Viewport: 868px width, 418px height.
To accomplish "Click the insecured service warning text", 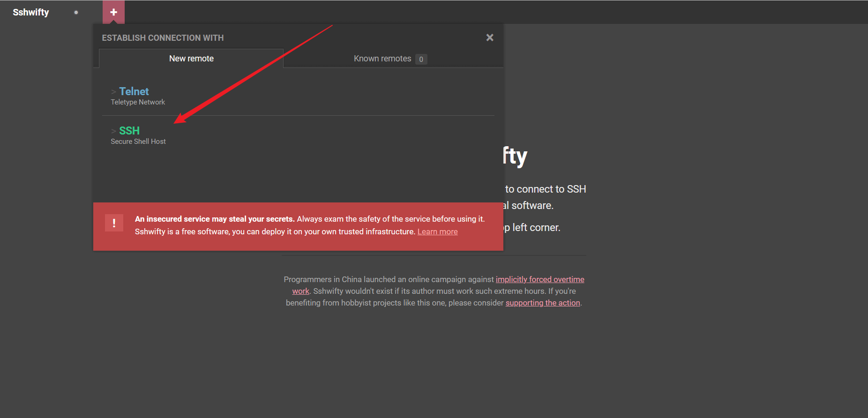I will coord(215,219).
